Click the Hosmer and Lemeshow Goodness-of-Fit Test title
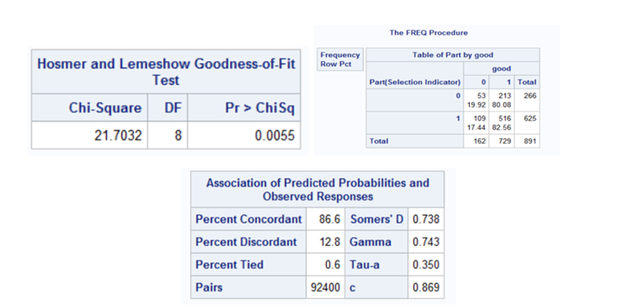Image resolution: width=644 pixels, height=306 pixels. click(165, 72)
